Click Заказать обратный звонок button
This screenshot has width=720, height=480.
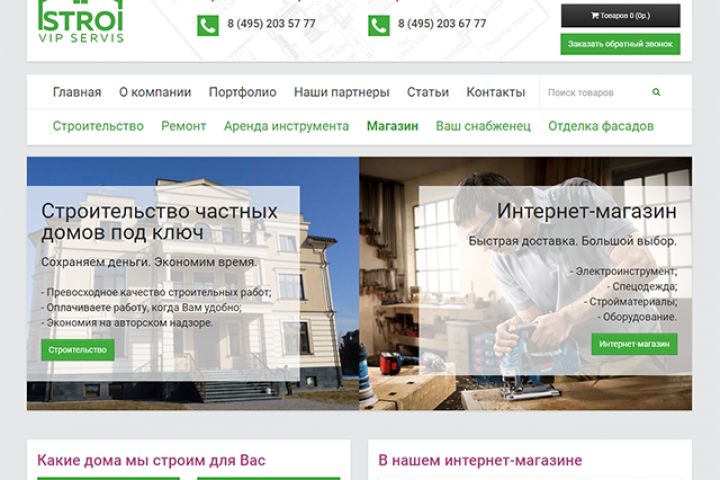pos(620,44)
